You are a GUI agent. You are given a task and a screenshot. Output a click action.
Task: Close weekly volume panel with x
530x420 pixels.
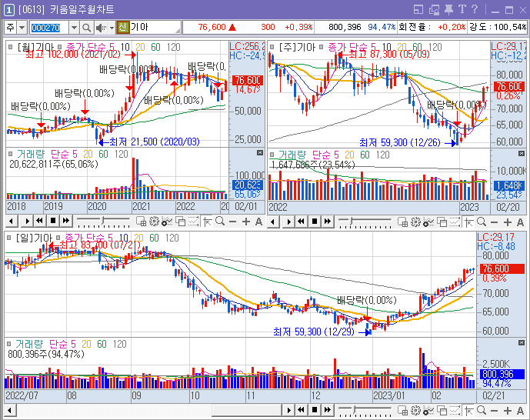click(x=522, y=154)
